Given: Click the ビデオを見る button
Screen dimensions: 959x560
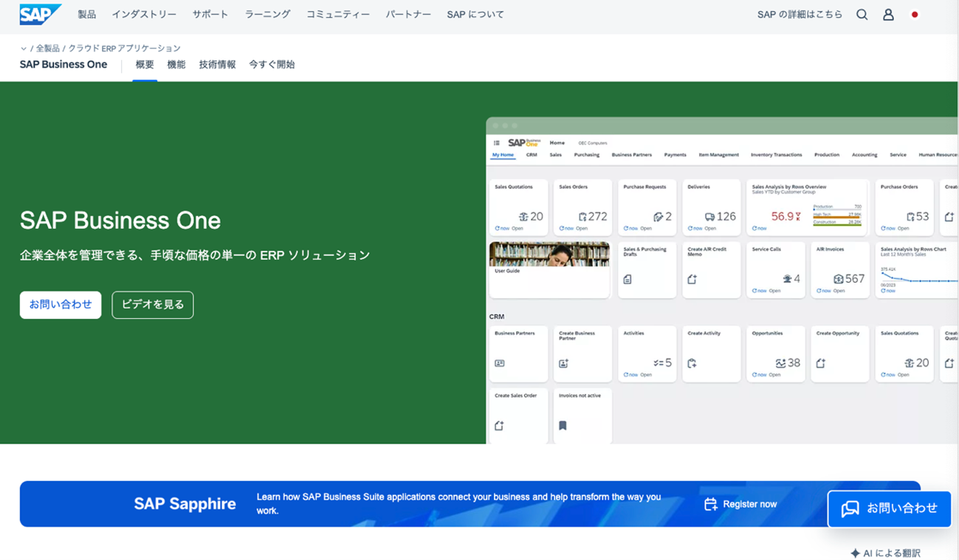Looking at the screenshot, I should pyautogui.click(x=153, y=305).
